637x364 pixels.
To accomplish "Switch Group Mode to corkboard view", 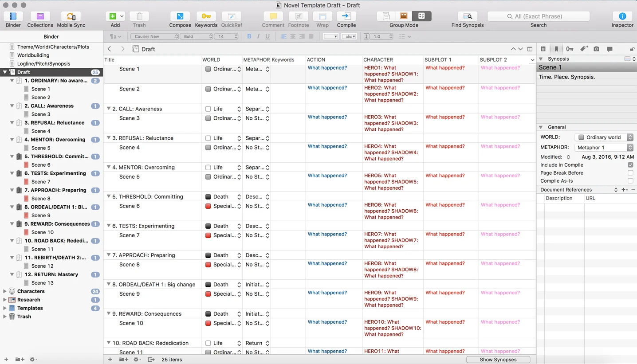I will click(x=404, y=16).
